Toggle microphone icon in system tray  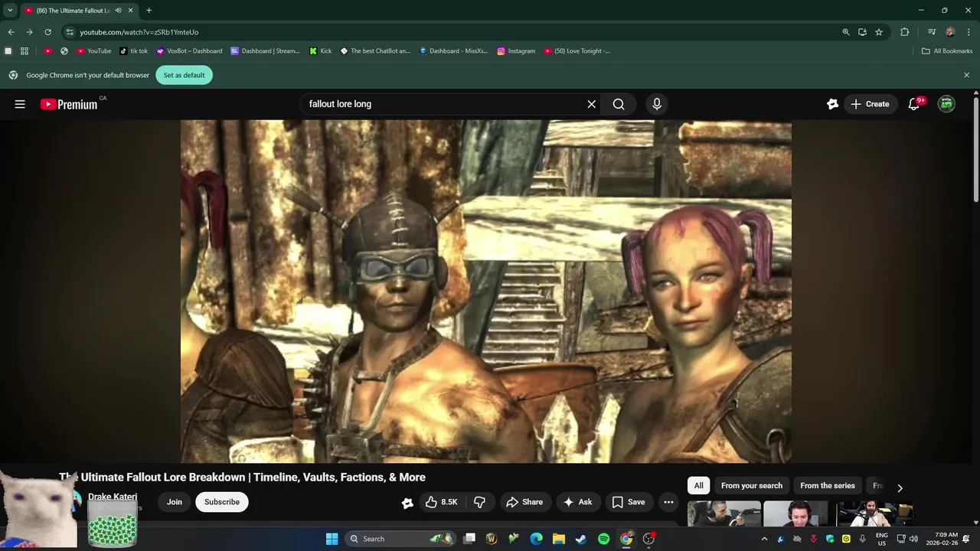tap(862, 539)
